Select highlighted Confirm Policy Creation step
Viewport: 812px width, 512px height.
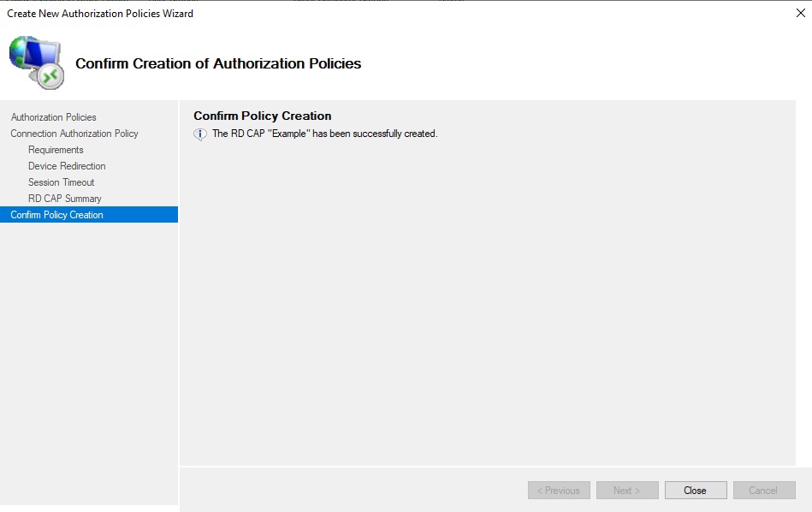pos(89,215)
